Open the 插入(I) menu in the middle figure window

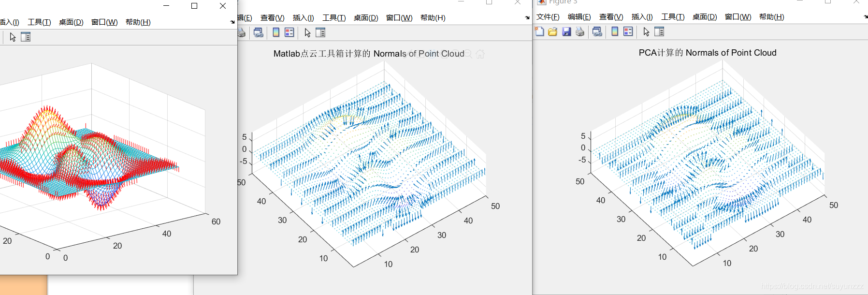tap(303, 18)
